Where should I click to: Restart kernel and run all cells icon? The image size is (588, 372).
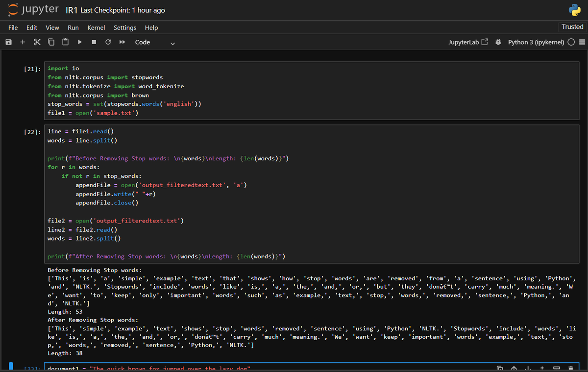pyautogui.click(x=122, y=42)
